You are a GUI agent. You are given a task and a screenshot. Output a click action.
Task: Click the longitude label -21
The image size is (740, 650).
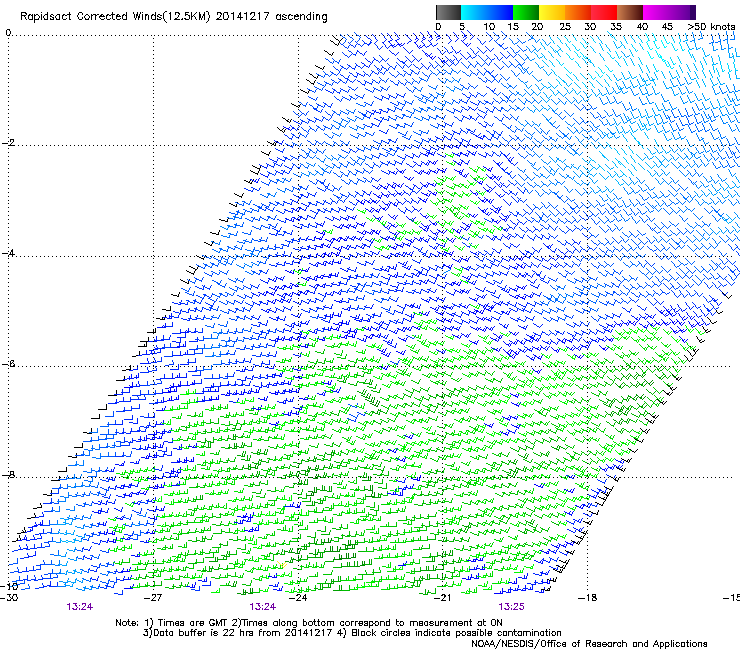[443, 598]
